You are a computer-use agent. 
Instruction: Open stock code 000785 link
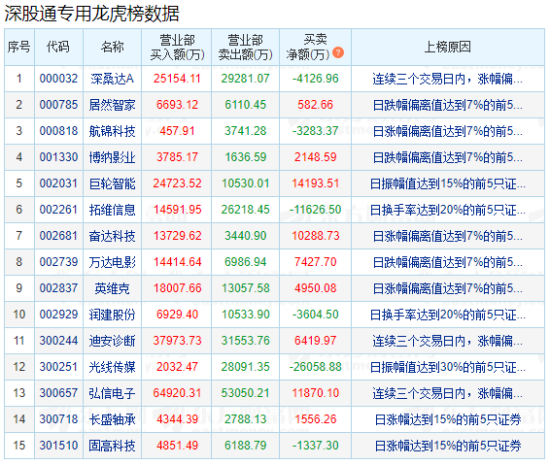(59, 105)
